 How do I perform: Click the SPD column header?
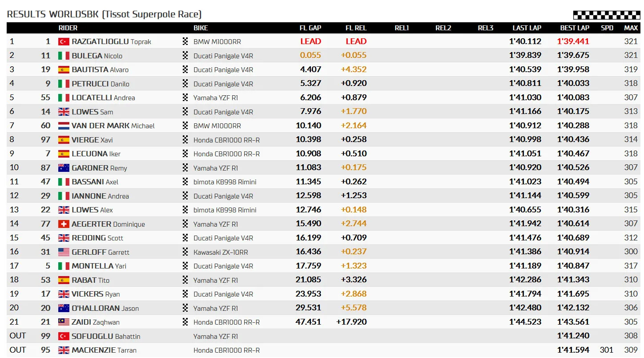[607, 28]
